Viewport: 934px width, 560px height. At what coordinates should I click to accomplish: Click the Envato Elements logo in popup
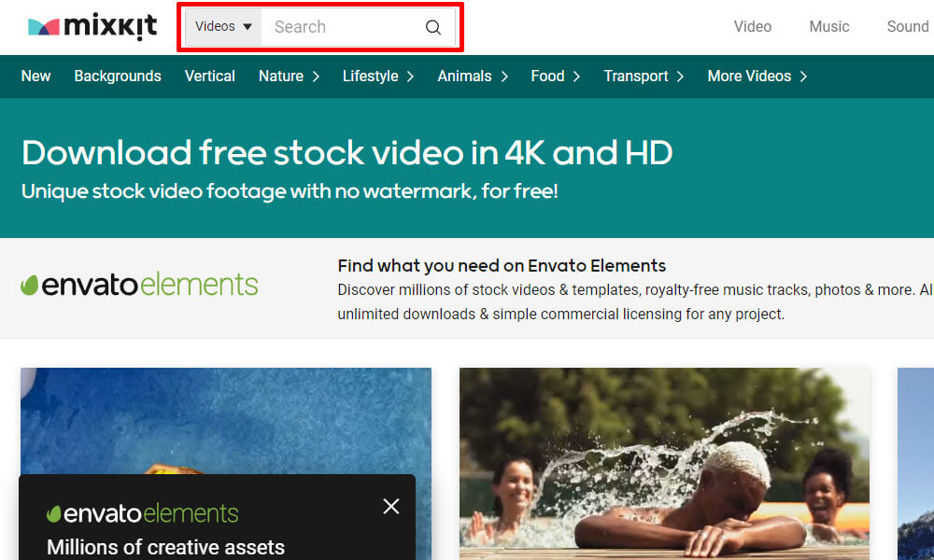142,513
